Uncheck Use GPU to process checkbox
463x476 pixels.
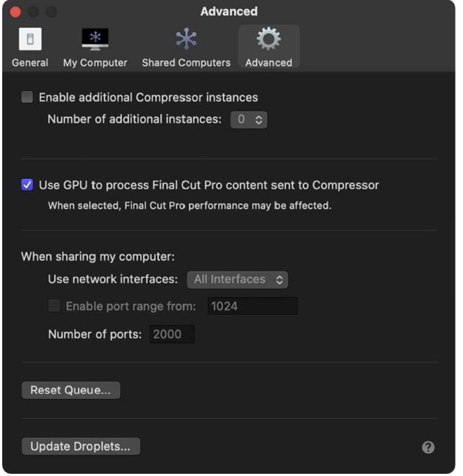(27, 185)
